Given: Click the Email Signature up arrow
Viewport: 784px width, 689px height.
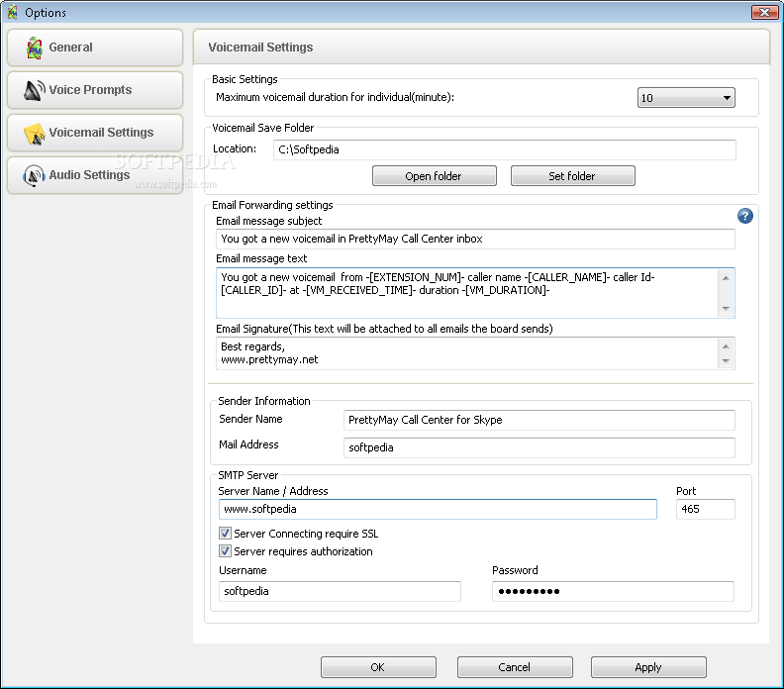Looking at the screenshot, I should (726, 346).
